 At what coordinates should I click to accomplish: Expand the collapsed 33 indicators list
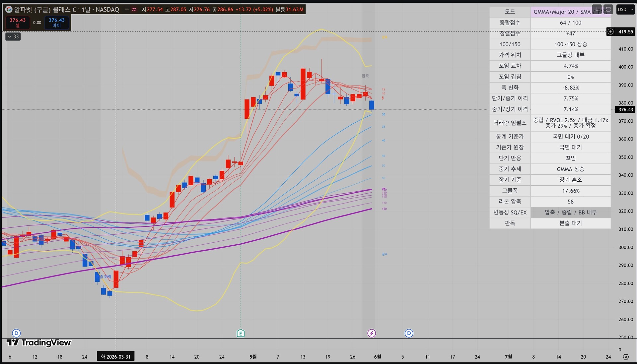pyautogui.click(x=13, y=36)
